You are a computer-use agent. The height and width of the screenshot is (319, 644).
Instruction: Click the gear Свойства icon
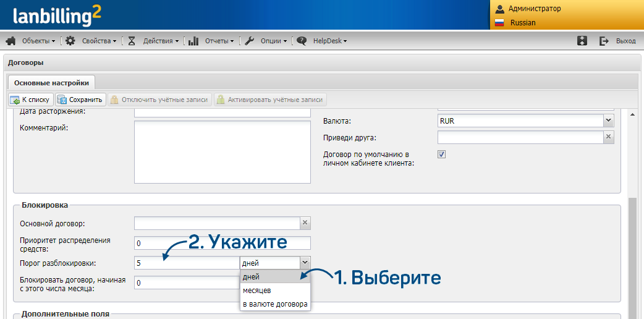(70, 41)
